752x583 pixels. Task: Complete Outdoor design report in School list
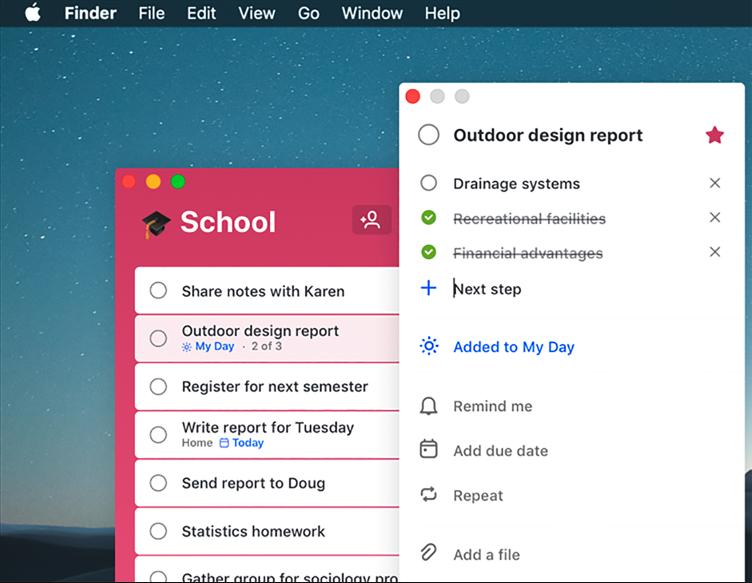(158, 338)
